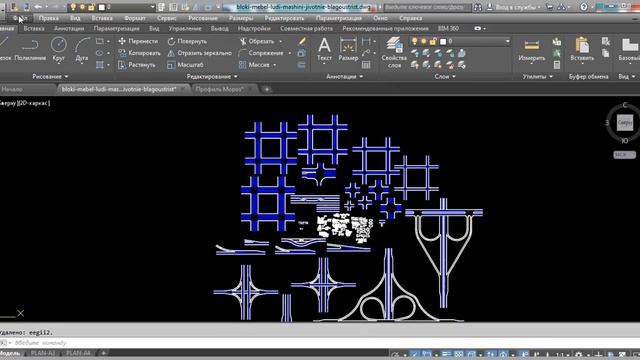
Task: Expand the Слои panel
Action: [445, 76]
